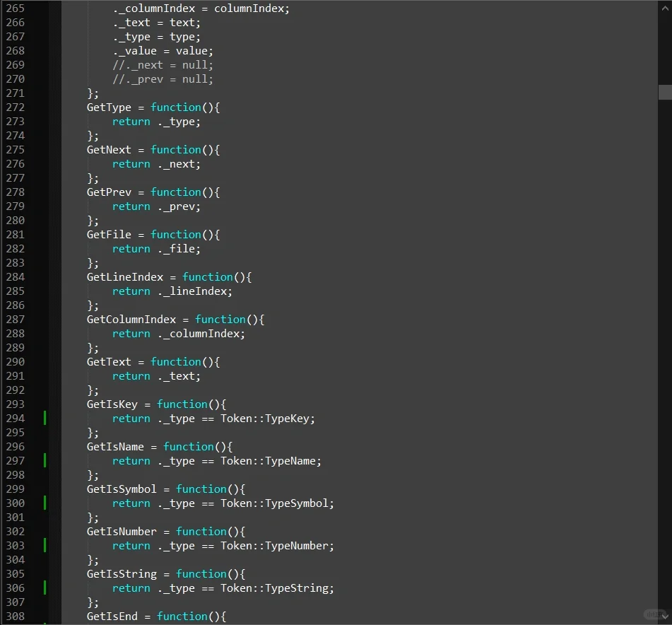Click the GetLineIndex function name

[x=124, y=277]
